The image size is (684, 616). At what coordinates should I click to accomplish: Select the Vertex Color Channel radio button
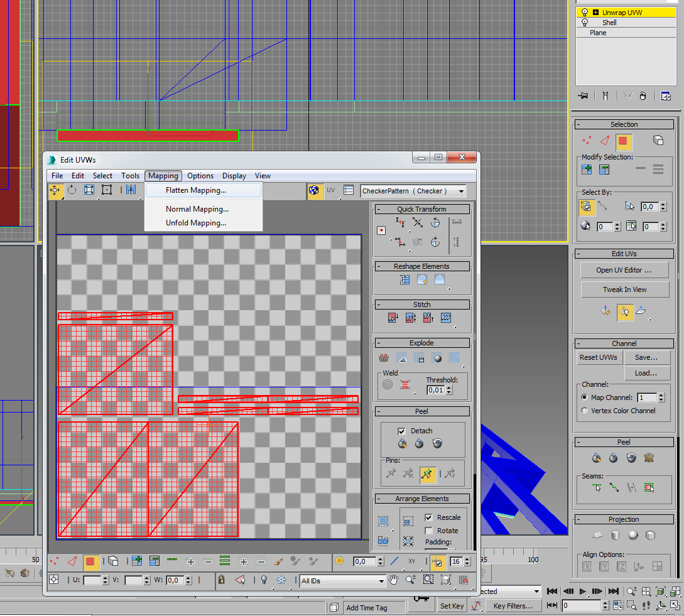click(x=585, y=411)
